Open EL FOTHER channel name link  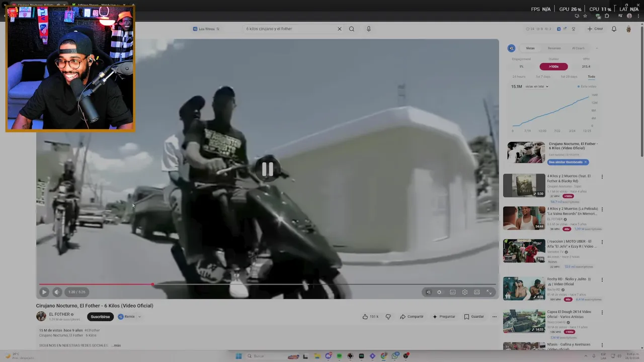[59, 314]
